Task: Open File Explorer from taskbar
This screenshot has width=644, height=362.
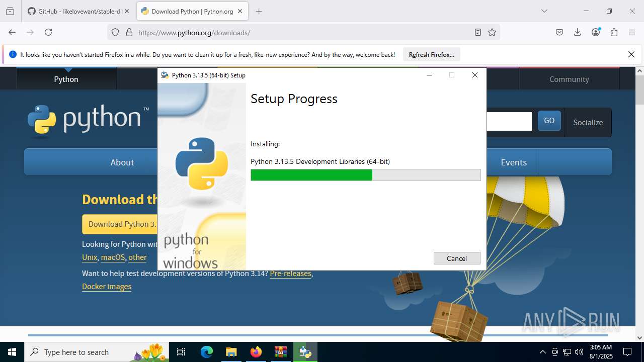Action: point(231,352)
